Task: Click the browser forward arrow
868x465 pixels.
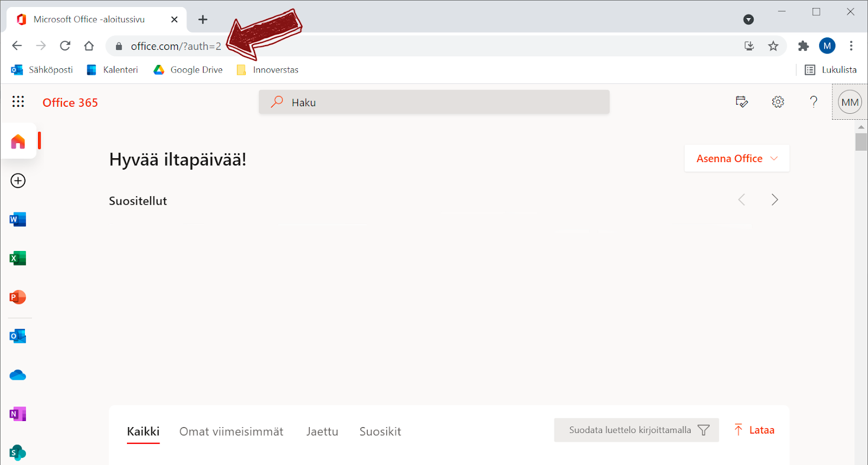Action: click(x=41, y=46)
